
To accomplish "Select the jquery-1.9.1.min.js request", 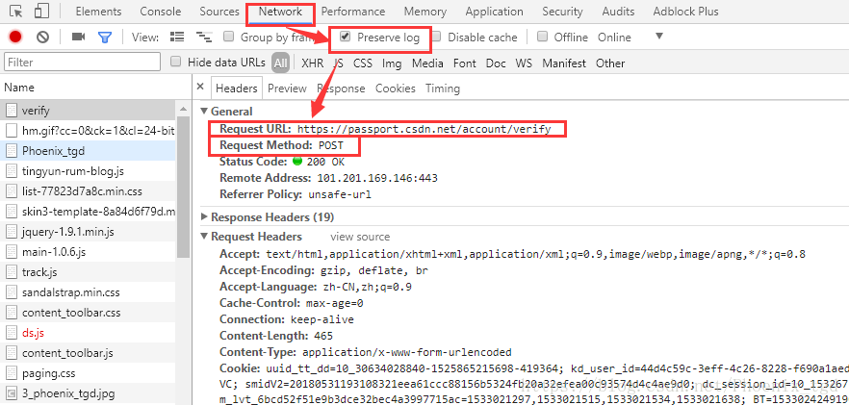I will tap(70, 232).
